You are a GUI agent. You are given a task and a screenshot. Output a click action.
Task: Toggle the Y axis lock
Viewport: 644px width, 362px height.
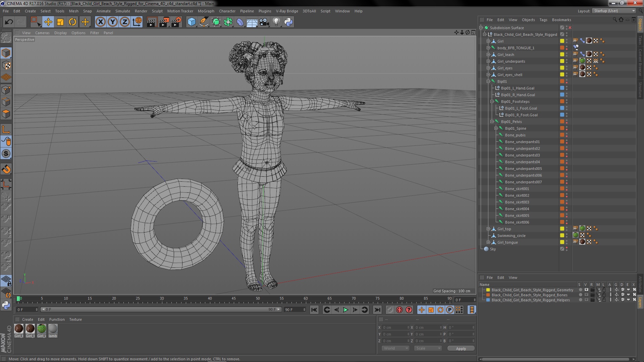113,22
